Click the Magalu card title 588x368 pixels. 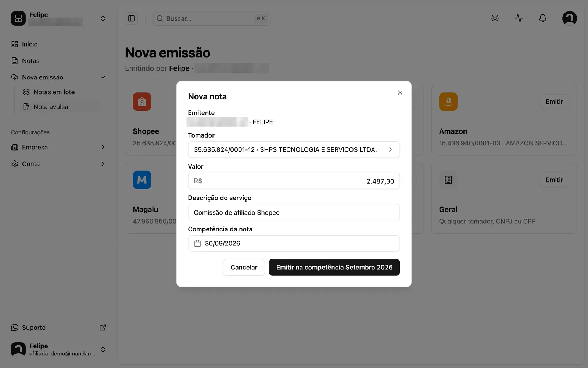(146, 209)
